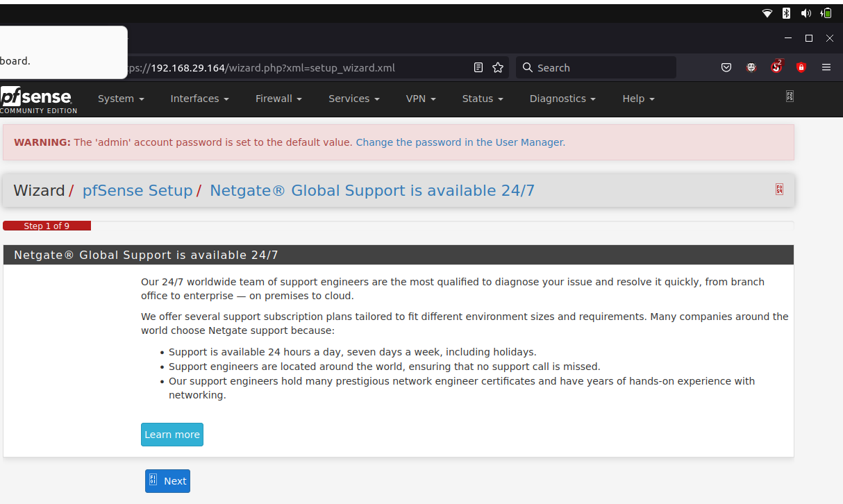Click the 'Support is available 24 hours' bullet
Viewport: 843px width, 504px height.
[353, 352]
